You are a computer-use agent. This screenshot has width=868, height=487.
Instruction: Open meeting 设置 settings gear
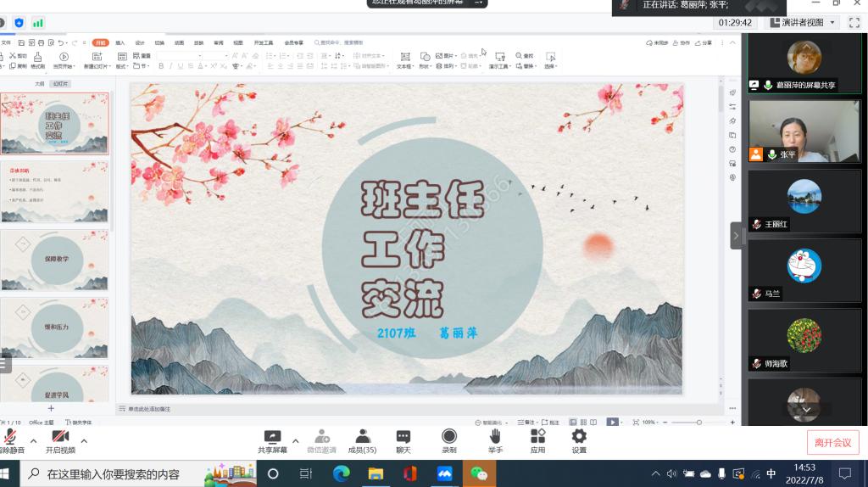click(x=579, y=437)
